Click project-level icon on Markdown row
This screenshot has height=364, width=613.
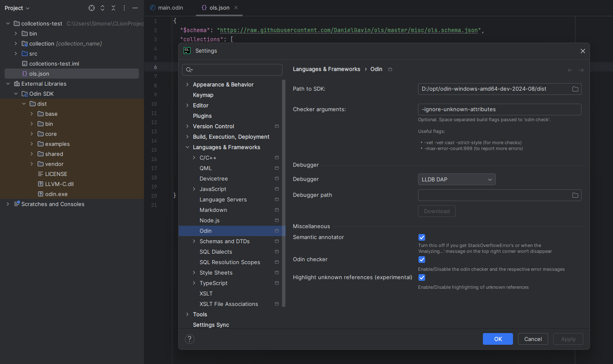(x=277, y=210)
